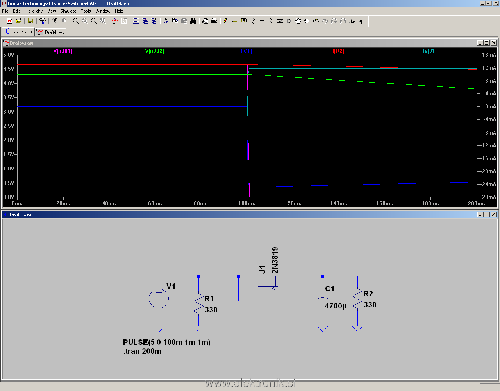Switch to the schematic document tab
The height and width of the screenshot is (391, 500).
(x=18, y=32)
